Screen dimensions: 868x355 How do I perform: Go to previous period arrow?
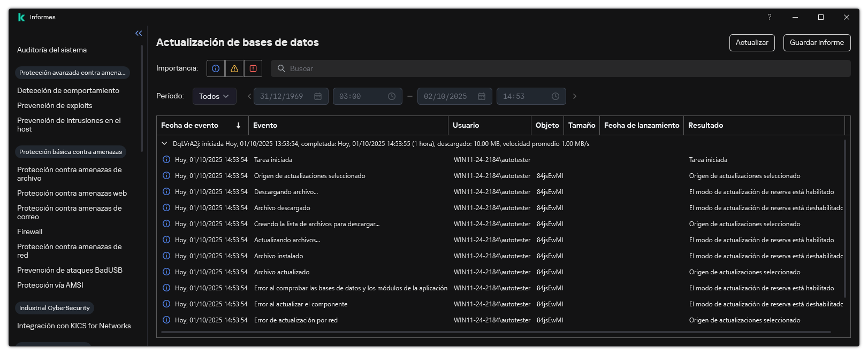249,96
